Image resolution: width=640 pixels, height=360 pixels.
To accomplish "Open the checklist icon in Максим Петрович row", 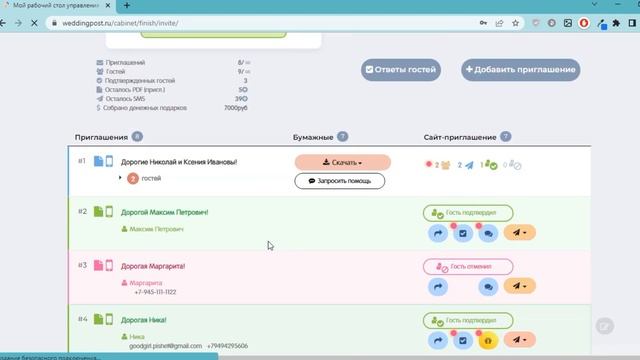I will tap(463, 233).
